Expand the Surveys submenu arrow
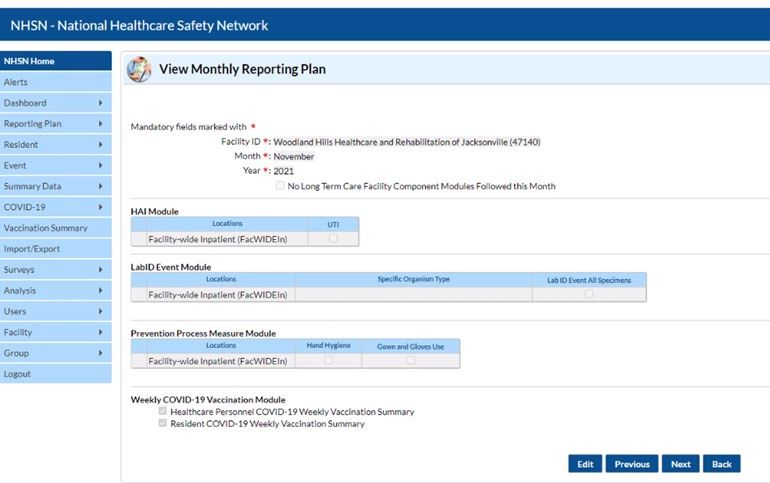This screenshot has width=770, height=483. (100, 269)
